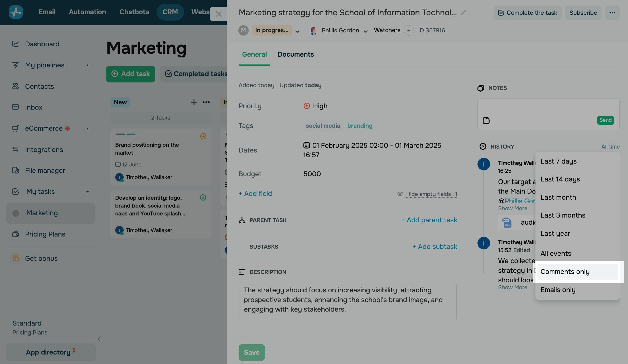Click the Add subtask link
This screenshot has height=364, width=628.
pos(435,247)
